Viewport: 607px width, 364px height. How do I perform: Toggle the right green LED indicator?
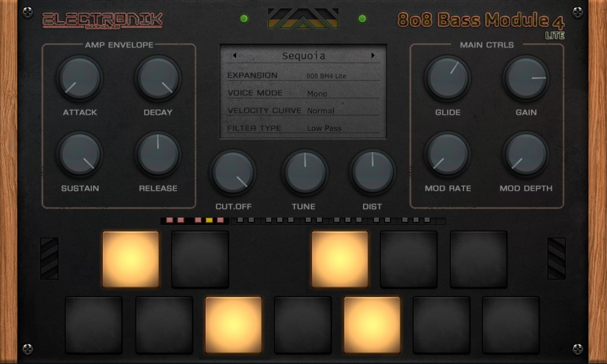pyautogui.click(x=361, y=18)
